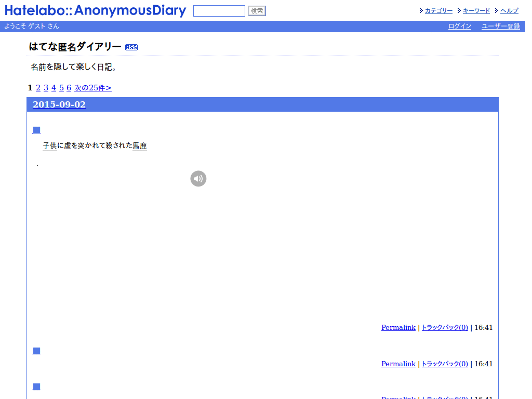Click the anchor icon of the second diary entry
Viewport: 532px width, 399px height.
36,350
